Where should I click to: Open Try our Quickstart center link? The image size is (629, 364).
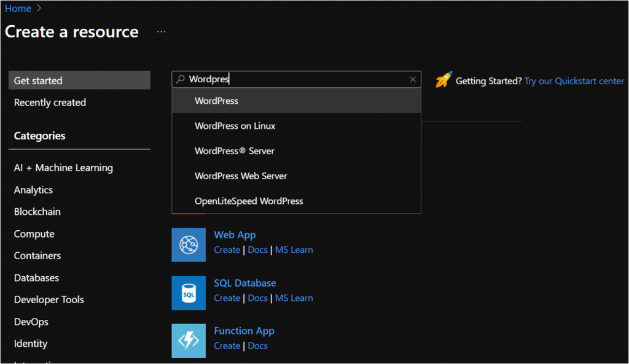[574, 81]
